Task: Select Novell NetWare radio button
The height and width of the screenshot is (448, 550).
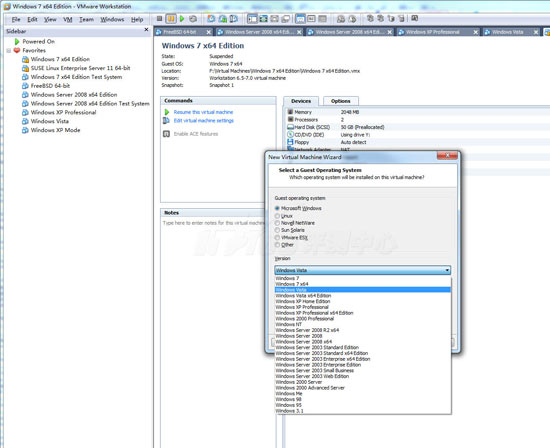Action: click(x=277, y=223)
